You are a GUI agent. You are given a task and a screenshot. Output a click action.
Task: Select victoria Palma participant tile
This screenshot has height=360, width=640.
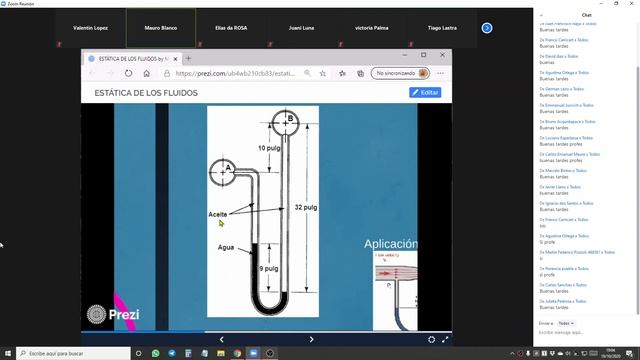(371, 28)
